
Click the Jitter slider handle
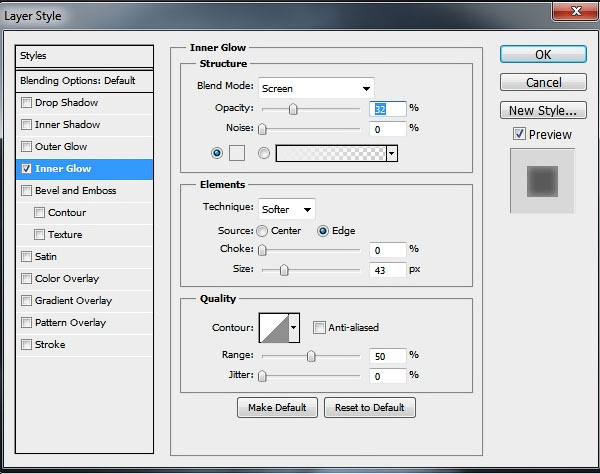pos(262,376)
